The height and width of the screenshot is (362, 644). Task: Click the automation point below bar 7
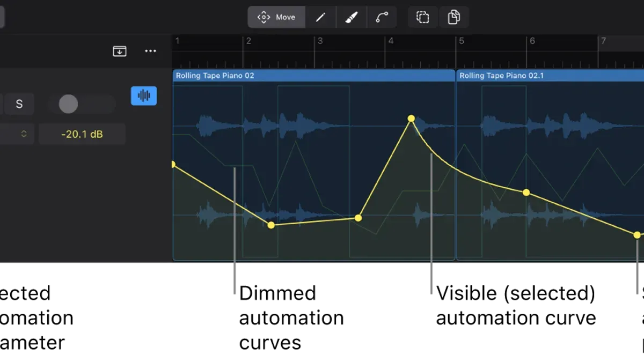[x=637, y=235]
